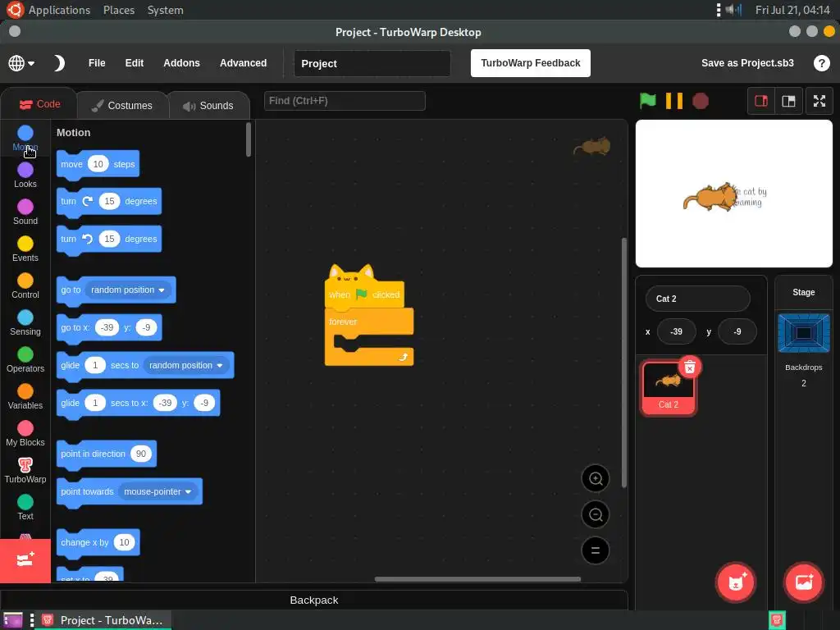This screenshot has height=630, width=840.
Task: Select the TurboWarp block category
Action: pos(25,471)
